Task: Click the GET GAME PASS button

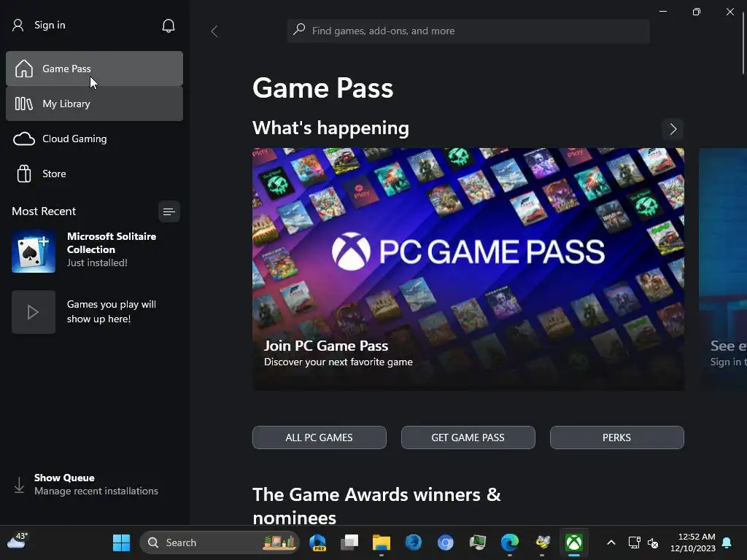Action: click(x=468, y=437)
